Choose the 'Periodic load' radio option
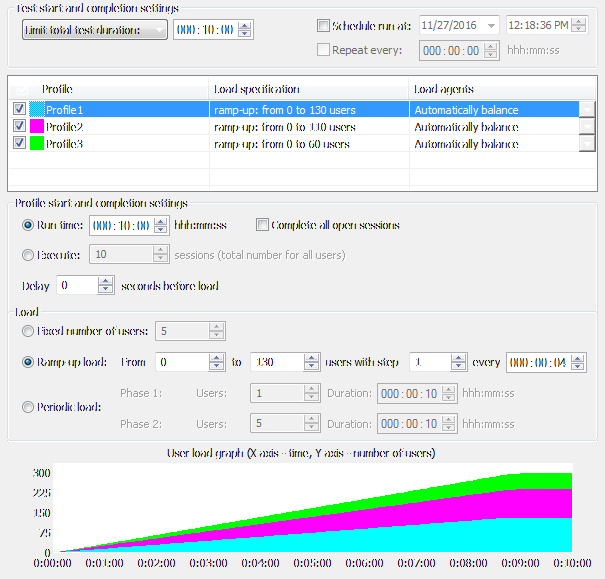The image size is (605, 579). point(27,407)
